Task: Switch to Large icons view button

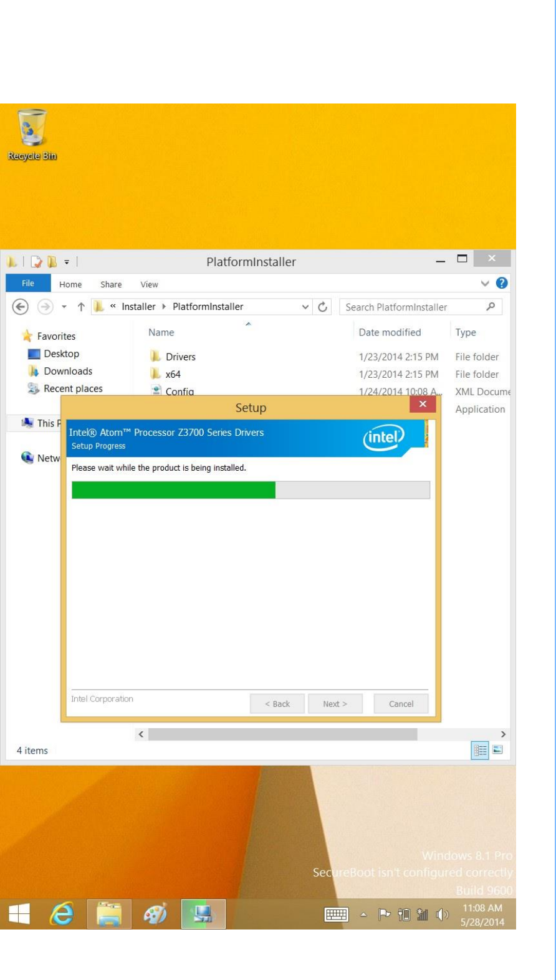Action: 497,750
